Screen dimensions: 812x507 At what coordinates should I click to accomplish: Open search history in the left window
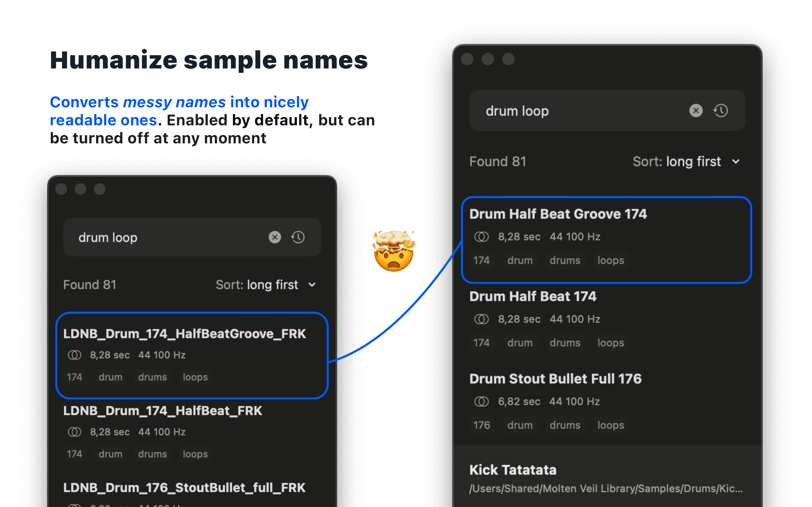298,237
